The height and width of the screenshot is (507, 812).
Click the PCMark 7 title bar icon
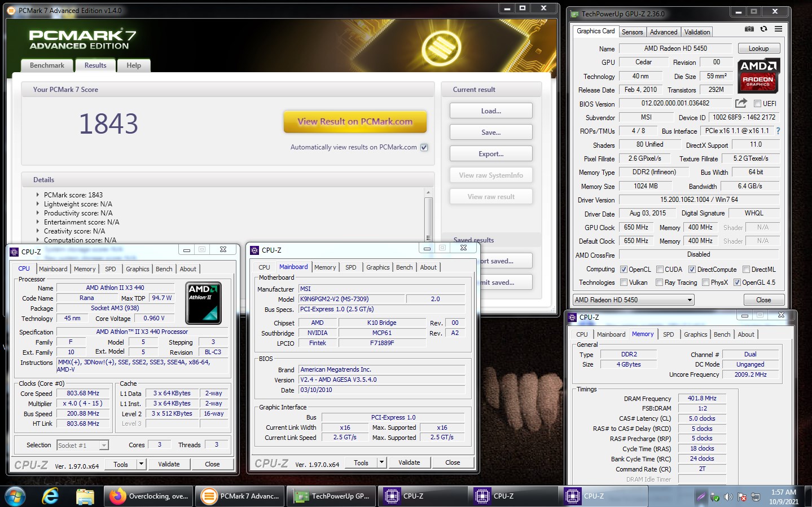[x=11, y=10]
